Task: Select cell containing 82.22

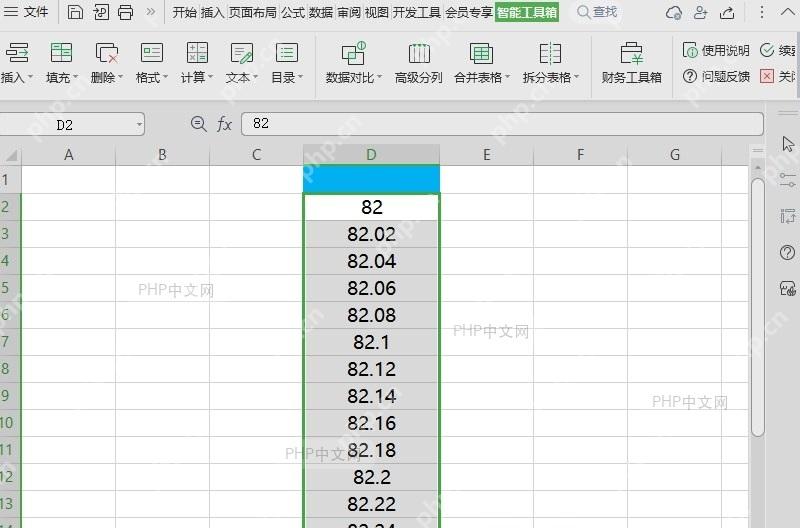Action: click(371, 504)
